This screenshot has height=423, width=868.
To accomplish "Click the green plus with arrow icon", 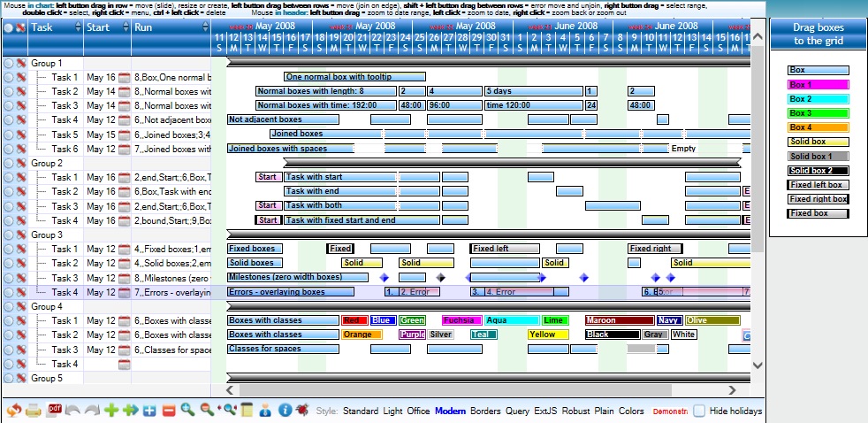I will point(131,411).
